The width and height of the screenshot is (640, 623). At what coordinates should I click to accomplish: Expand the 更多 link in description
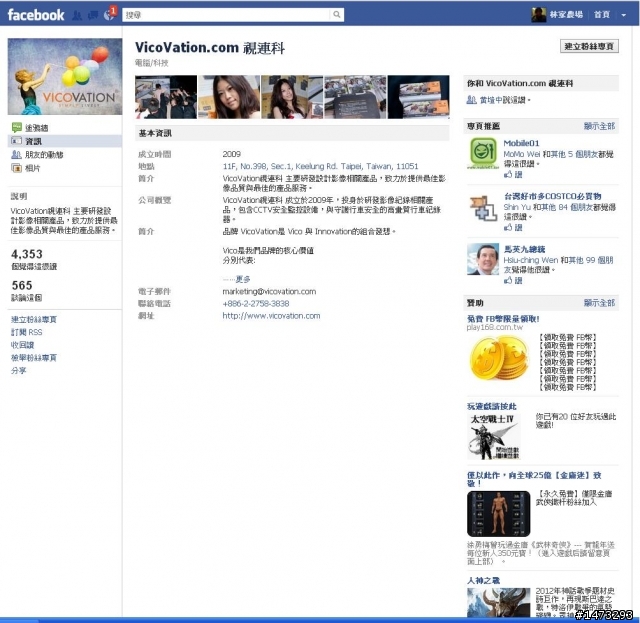click(x=243, y=279)
